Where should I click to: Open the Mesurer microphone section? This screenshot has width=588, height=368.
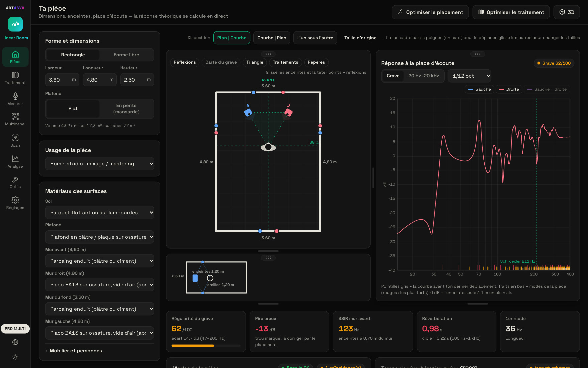pyautogui.click(x=15, y=99)
